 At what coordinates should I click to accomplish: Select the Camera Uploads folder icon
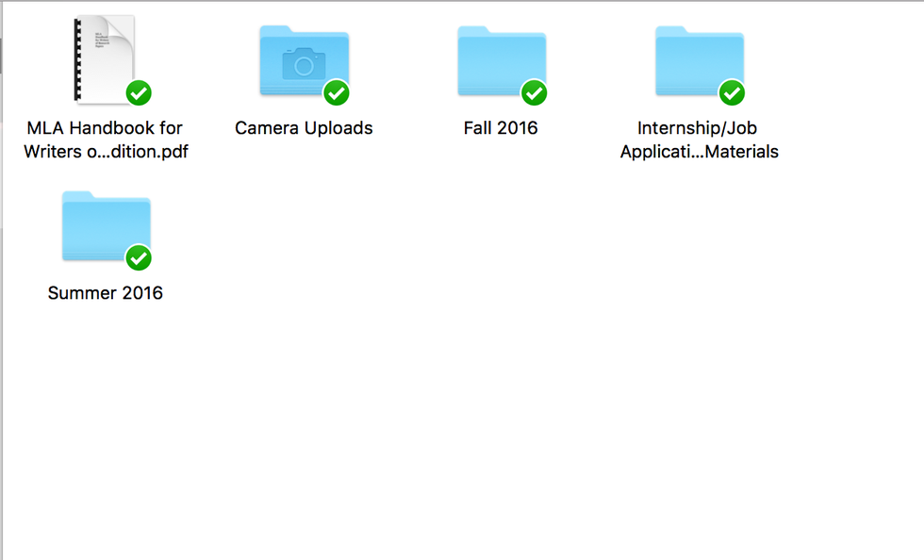click(304, 61)
